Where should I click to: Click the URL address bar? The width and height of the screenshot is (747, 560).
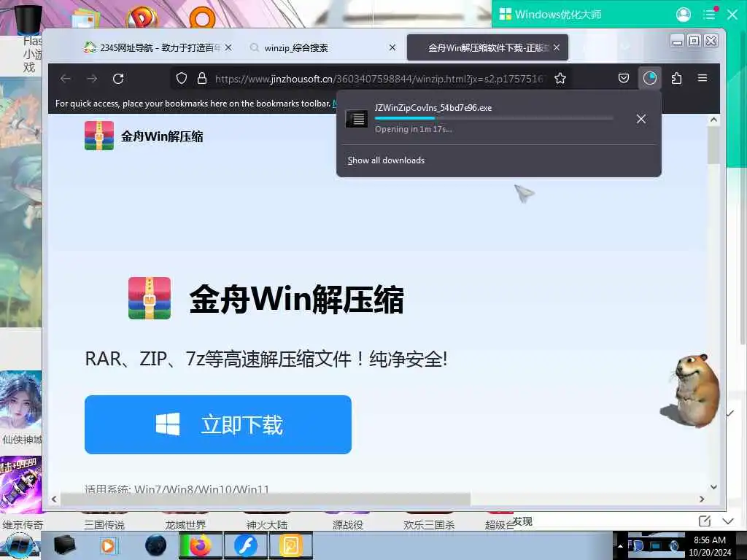(x=379, y=79)
